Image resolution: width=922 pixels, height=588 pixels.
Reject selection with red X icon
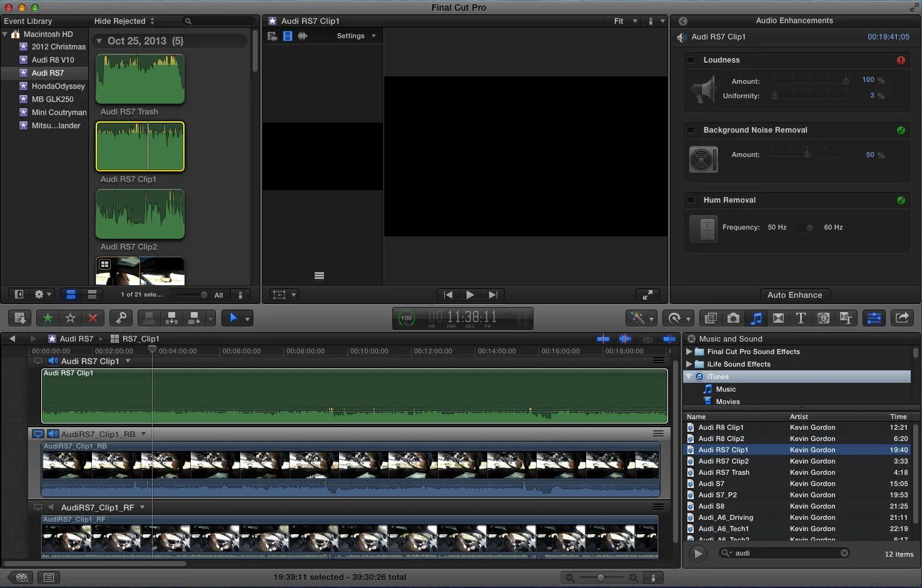93,318
